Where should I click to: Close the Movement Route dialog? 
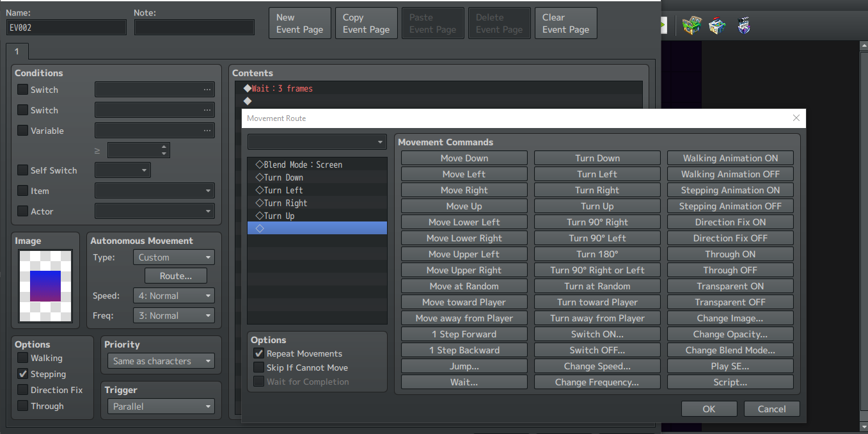click(796, 118)
